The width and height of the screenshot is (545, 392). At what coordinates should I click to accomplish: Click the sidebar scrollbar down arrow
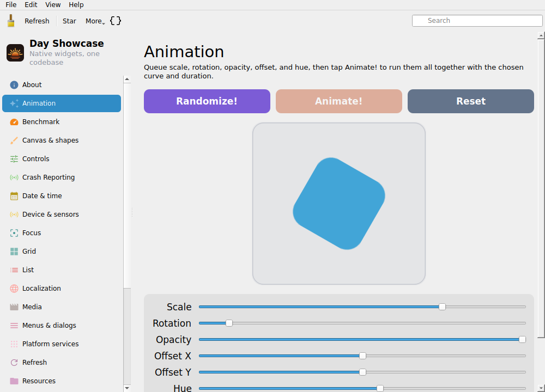pyautogui.click(x=127, y=388)
